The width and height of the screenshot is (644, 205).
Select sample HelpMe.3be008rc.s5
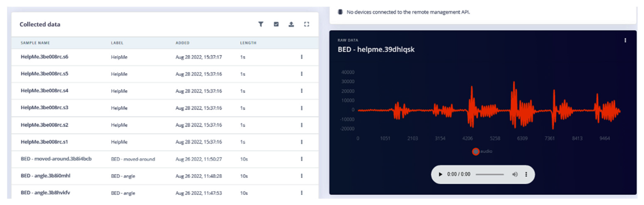[44, 74]
